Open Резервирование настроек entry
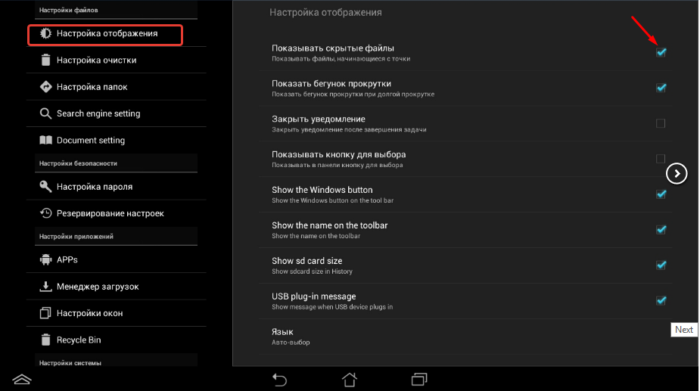700x391 pixels. click(x=116, y=213)
